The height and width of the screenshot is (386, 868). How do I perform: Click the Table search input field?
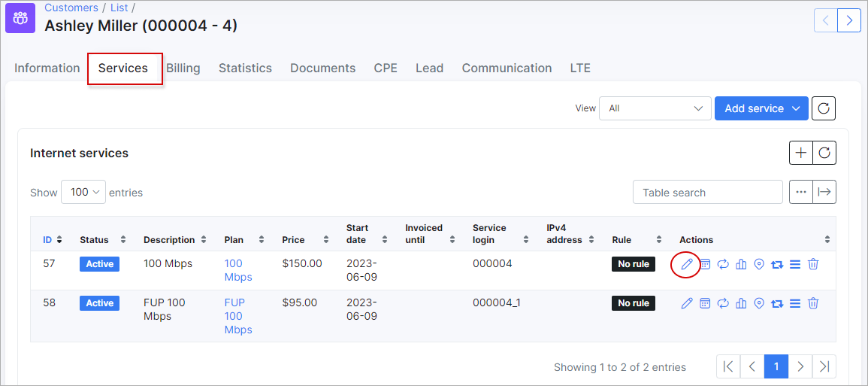click(x=707, y=193)
